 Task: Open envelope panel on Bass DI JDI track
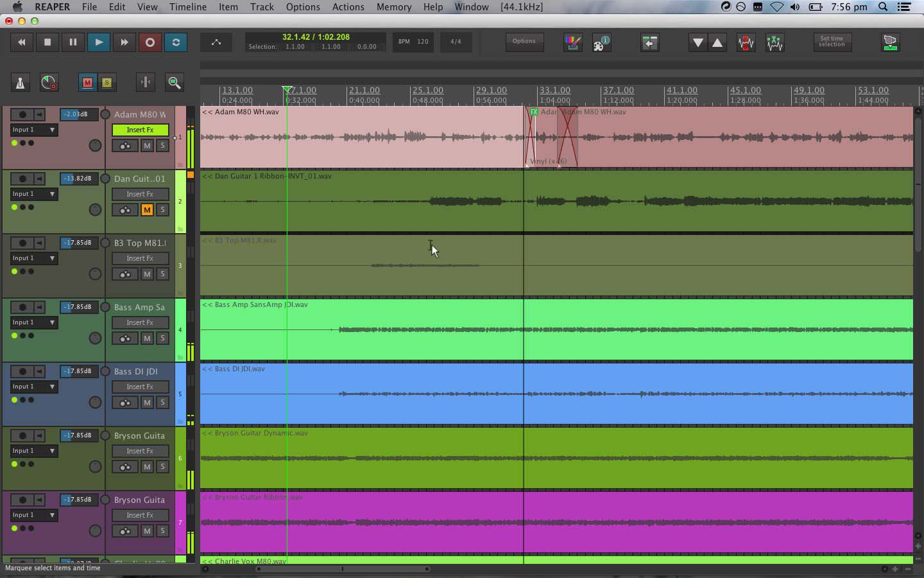point(125,403)
